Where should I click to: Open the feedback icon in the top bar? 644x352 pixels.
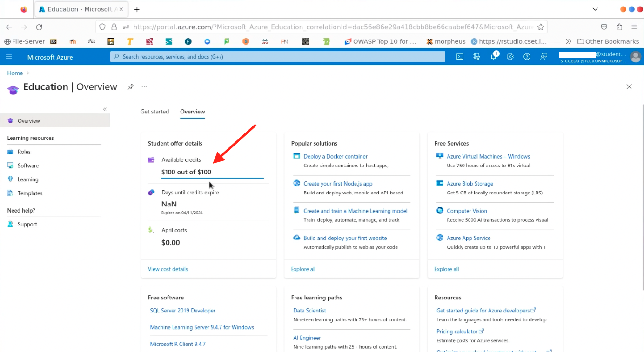[543, 57]
